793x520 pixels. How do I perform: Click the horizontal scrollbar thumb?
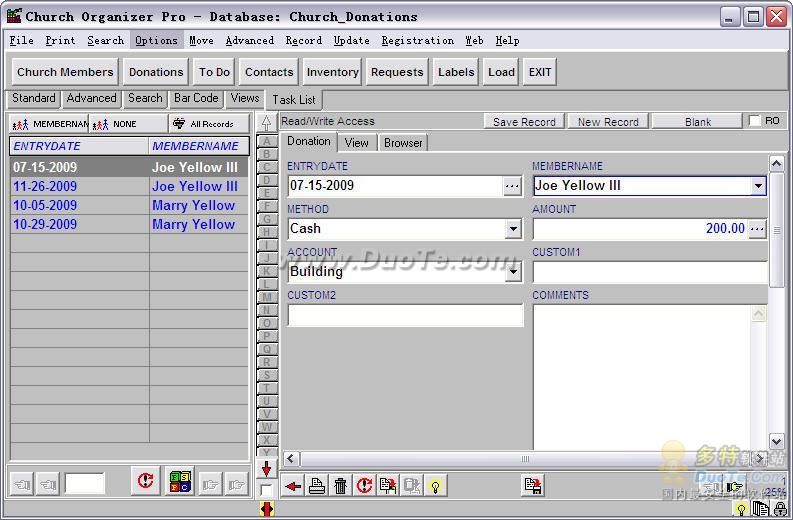point(525,459)
